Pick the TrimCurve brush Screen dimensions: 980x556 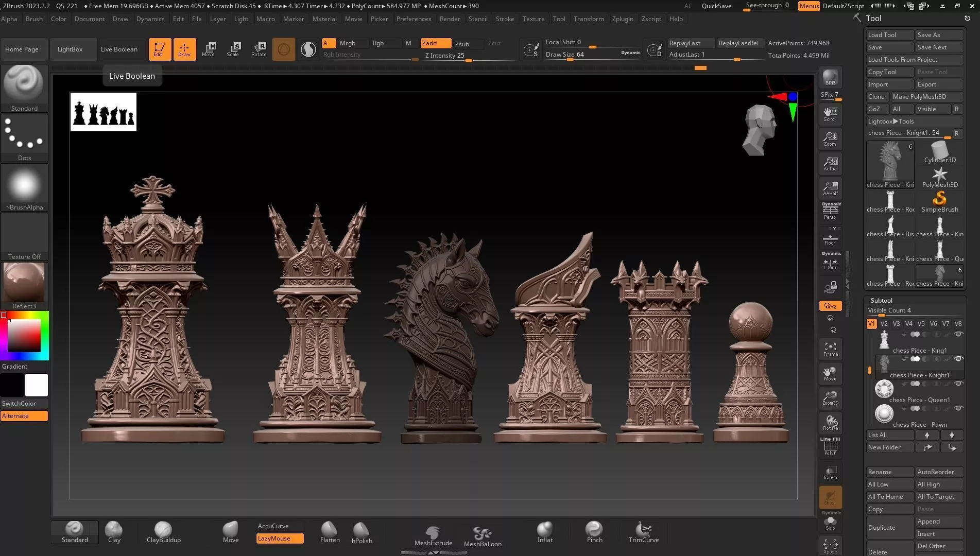coord(644,532)
